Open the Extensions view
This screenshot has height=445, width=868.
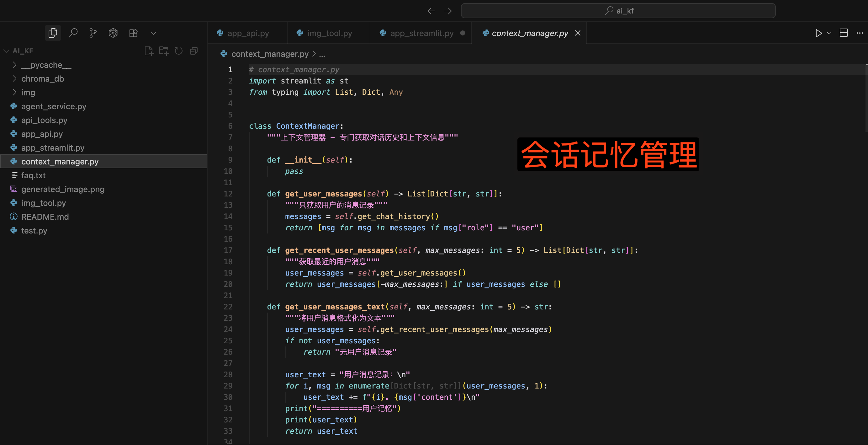(x=134, y=33)
